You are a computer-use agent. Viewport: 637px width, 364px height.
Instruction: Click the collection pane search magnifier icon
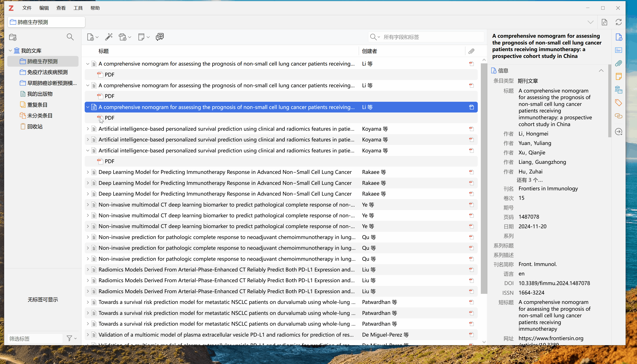click(70, 37)
